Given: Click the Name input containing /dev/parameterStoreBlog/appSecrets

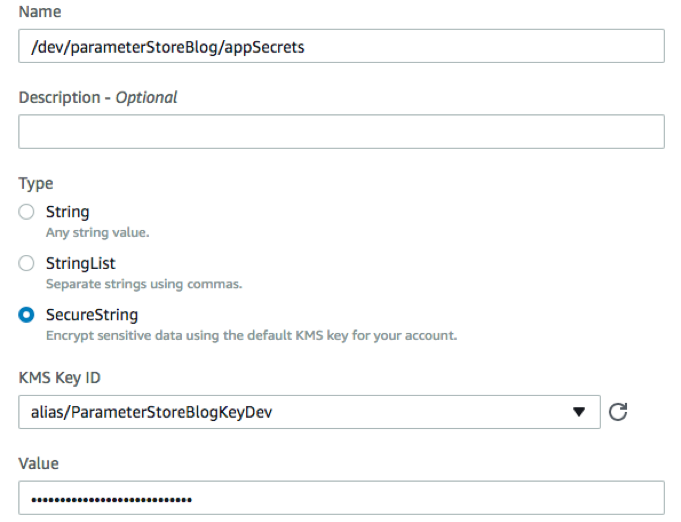Looking at the screenshot, I should (x=341, y=46).
